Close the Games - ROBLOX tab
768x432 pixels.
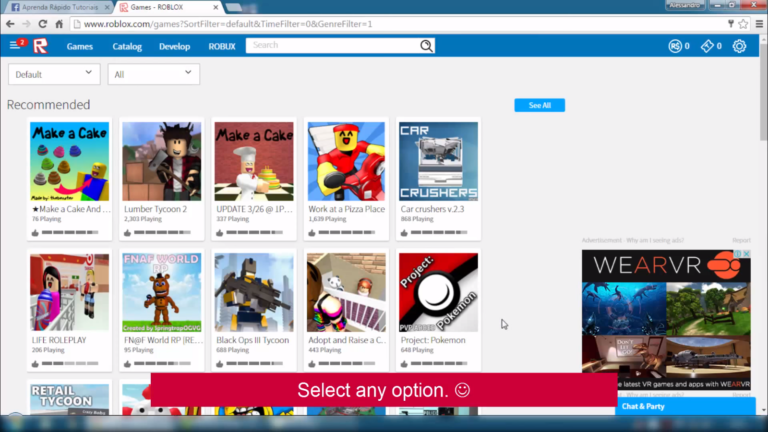(x=216, y=7)
